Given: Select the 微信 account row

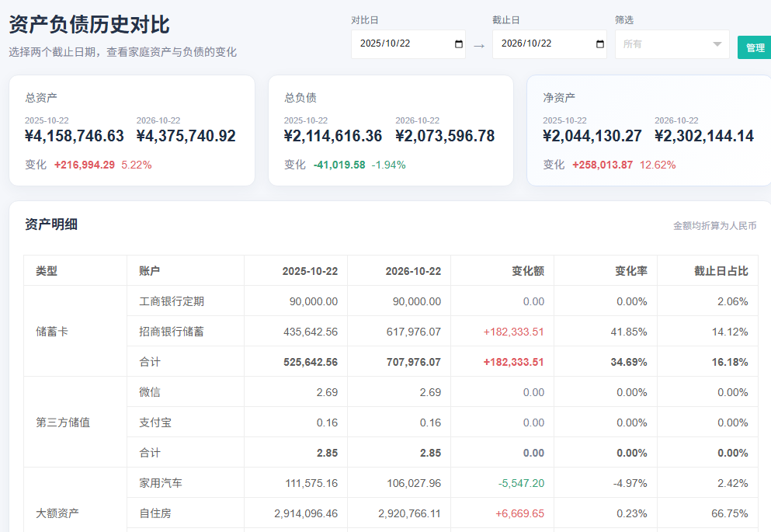Looking at the screenshot, I should (442, 392).
